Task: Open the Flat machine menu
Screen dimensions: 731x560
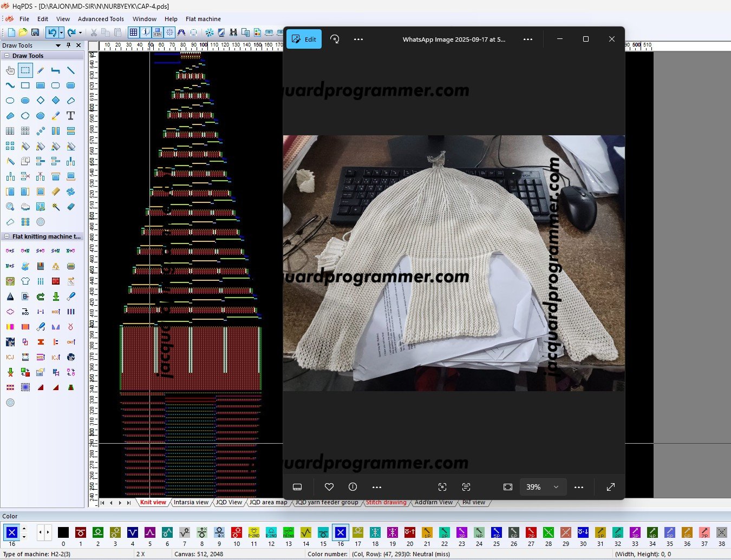Action: 203,19
